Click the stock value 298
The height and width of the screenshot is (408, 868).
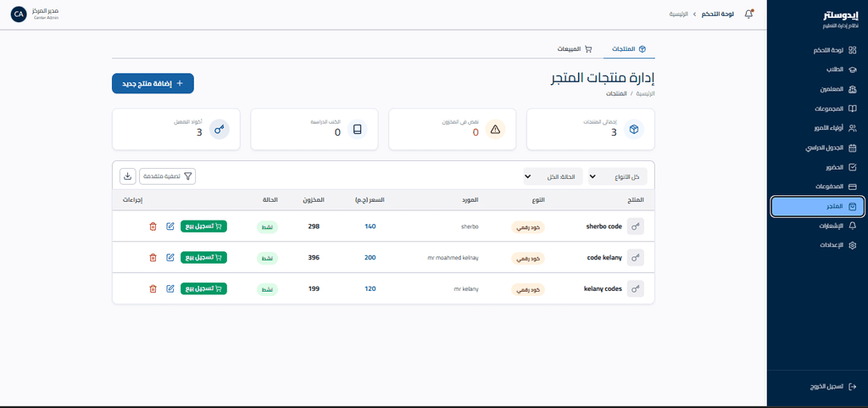click(x=314, y=226)
